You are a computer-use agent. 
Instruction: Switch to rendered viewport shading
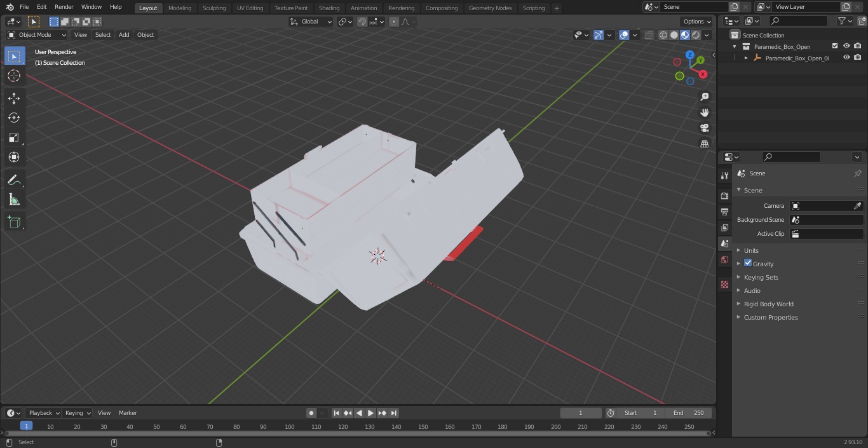(x=696, y=35)
